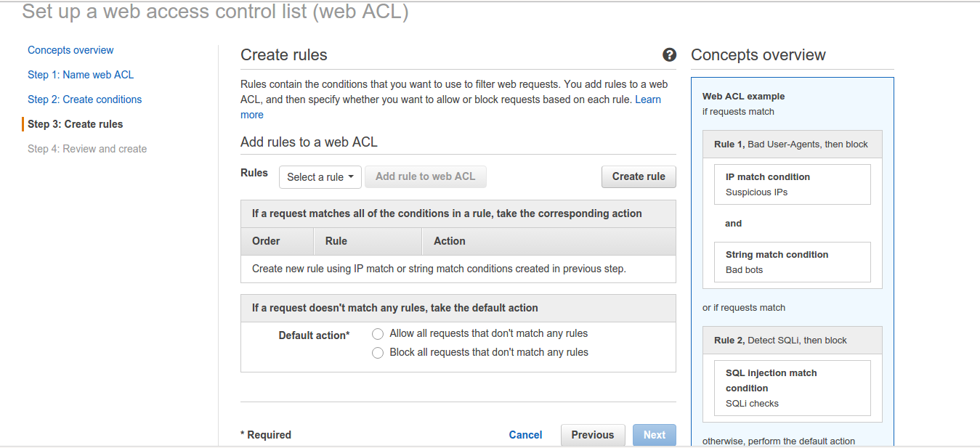Click the Next button
The image size is (980, 448).
(654, 435)
